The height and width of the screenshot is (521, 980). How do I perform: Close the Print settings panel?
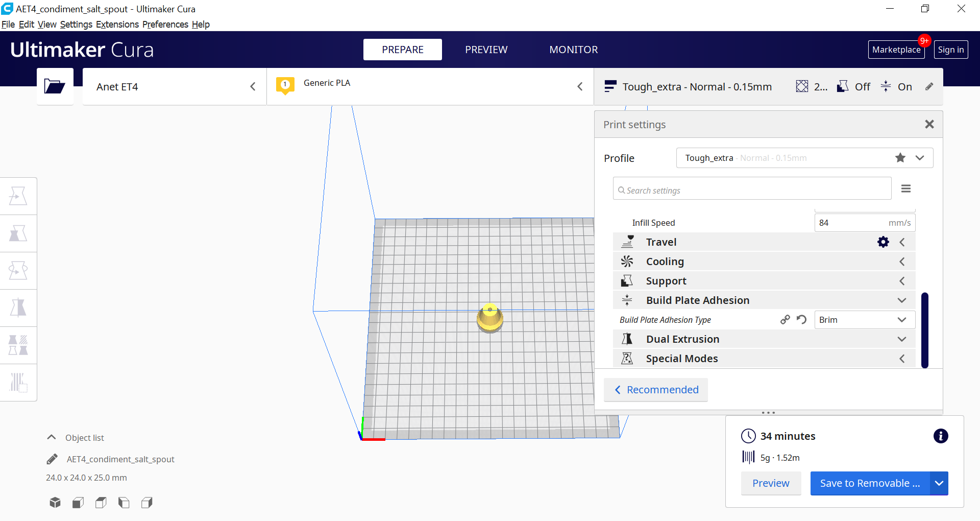pyautogui.click(x=929, y=124)
